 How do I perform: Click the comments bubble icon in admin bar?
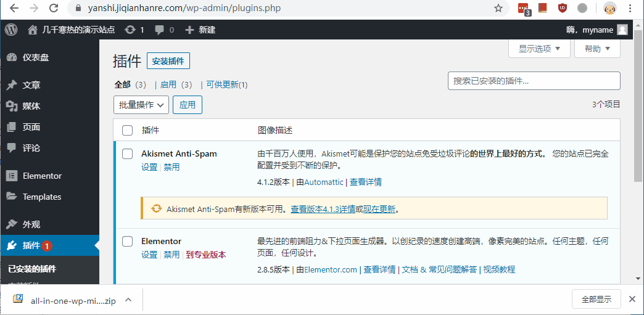(x=159, y=30)
